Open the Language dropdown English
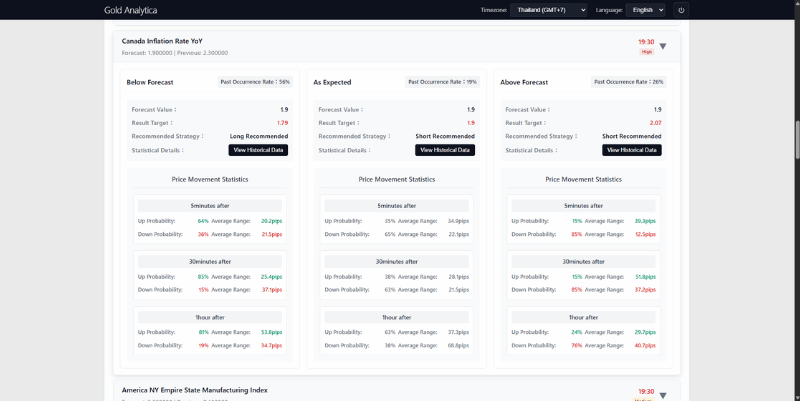 pyautogui.click(x=645, y=10)
